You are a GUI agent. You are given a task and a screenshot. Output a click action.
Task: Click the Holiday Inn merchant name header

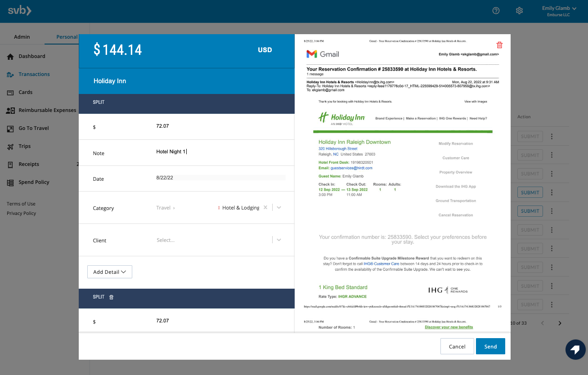110,81
